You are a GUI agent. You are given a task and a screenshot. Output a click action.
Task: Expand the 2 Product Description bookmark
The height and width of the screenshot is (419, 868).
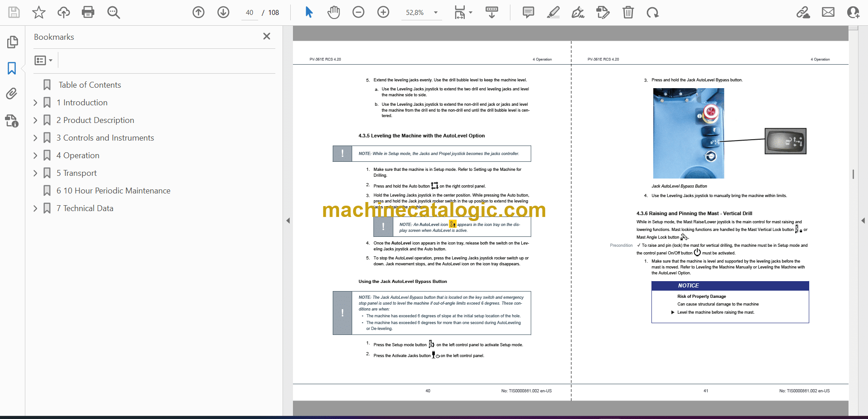coord(35,120)
